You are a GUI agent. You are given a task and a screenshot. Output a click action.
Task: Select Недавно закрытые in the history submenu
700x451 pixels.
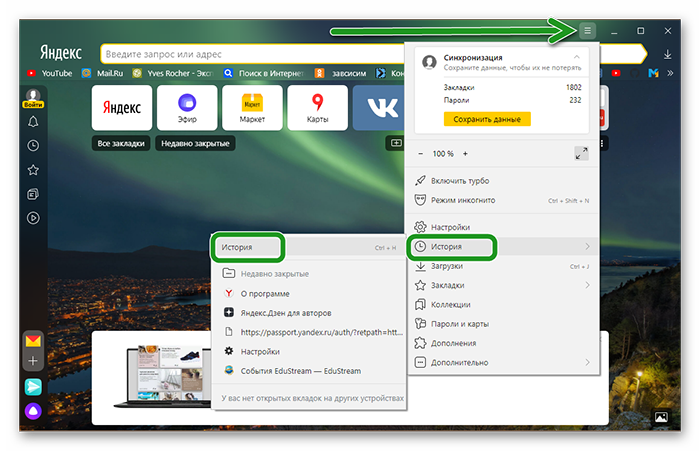click(308, 274)
